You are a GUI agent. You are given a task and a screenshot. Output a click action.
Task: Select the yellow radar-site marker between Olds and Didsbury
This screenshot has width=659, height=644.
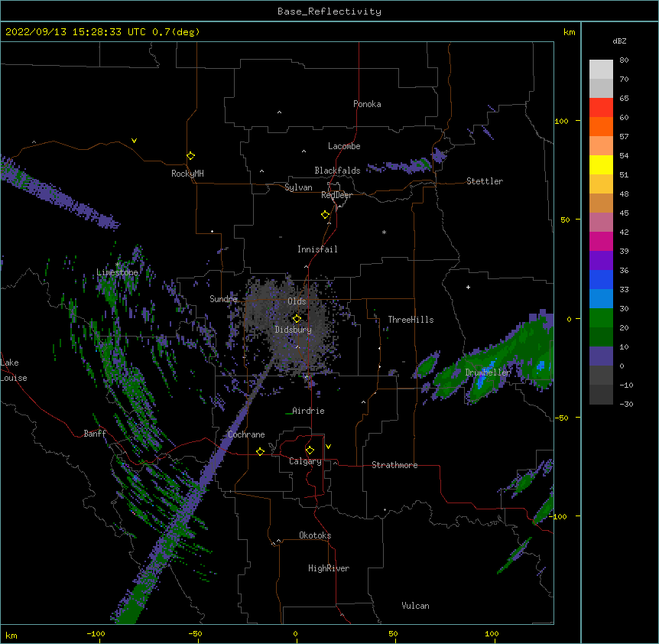(x=297, y=319)
